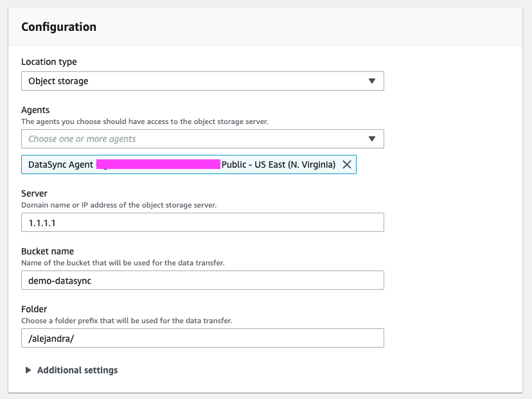
Task: Click the Folder field label
Action: coord(35,309)
